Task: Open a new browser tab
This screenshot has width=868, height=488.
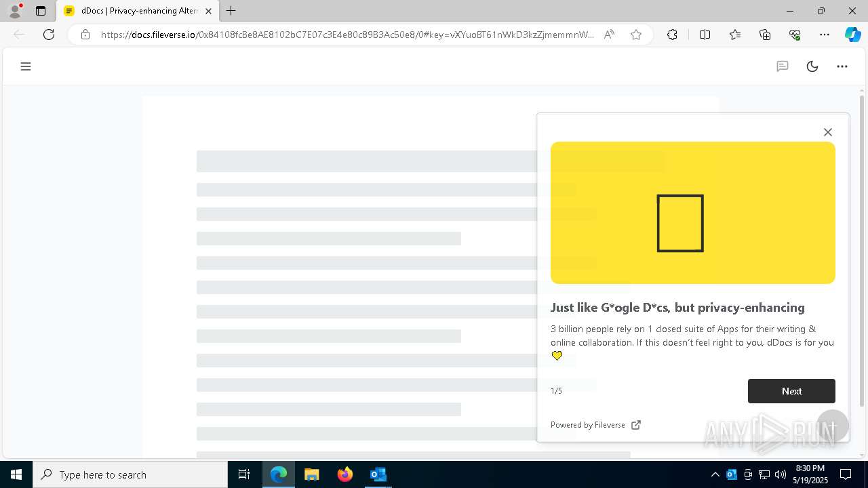Action: (x=231, y=11)
